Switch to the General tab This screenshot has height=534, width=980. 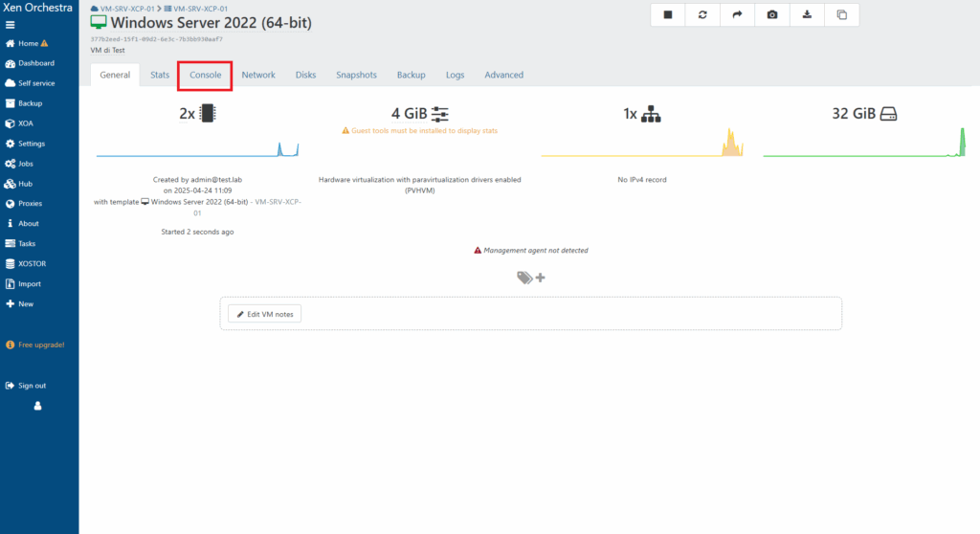(115, 75)
